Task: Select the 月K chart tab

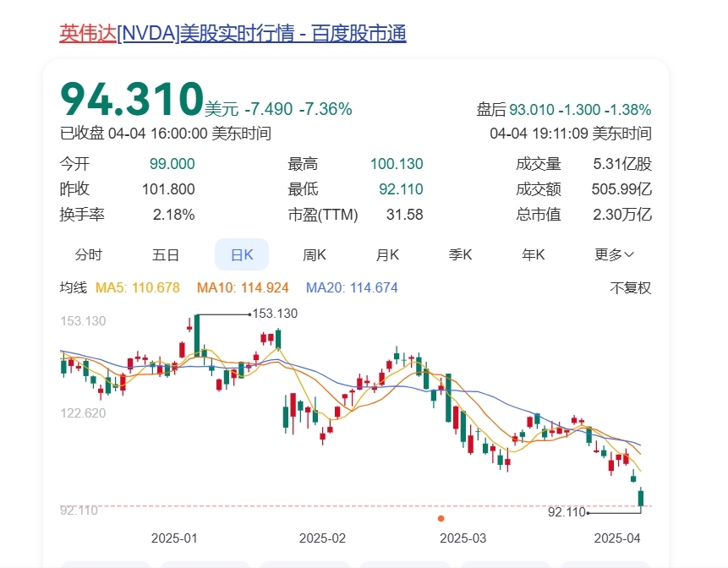Action: point(387,254)
